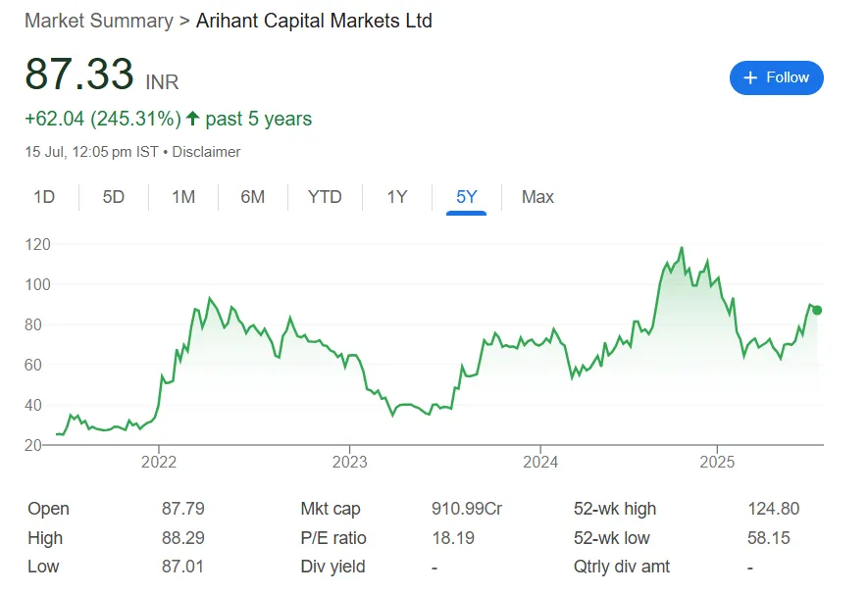868x594 pixels.
Task: Select the 1D time range tab
Action: click(44, 197)
